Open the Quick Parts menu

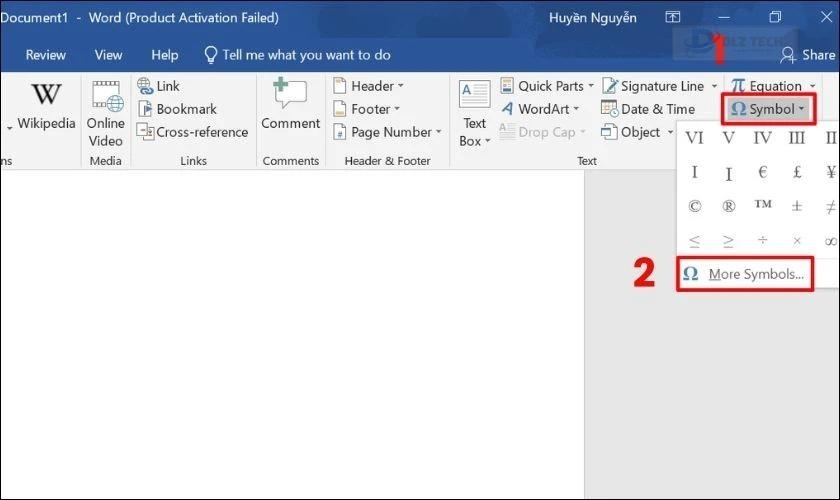[546, 86]
